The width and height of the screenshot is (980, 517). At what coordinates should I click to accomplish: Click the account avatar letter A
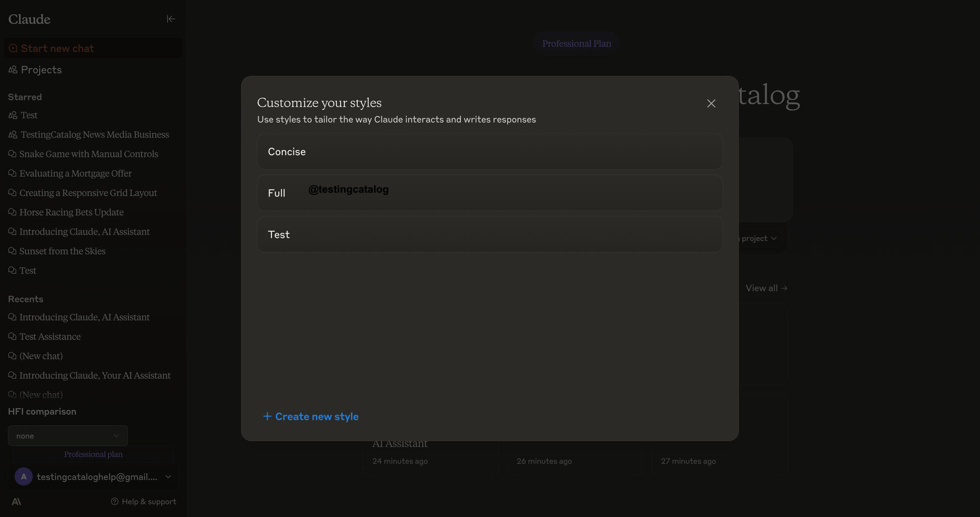pos(24,477)
